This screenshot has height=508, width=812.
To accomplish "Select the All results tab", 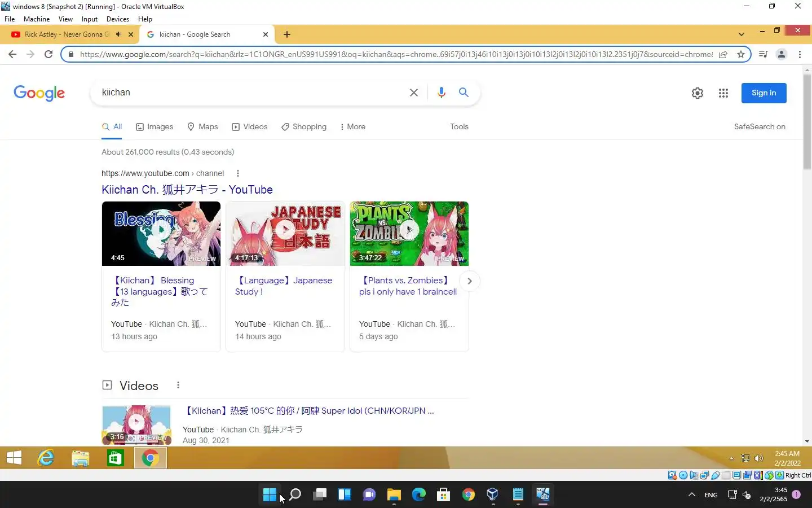I will 112,126.
